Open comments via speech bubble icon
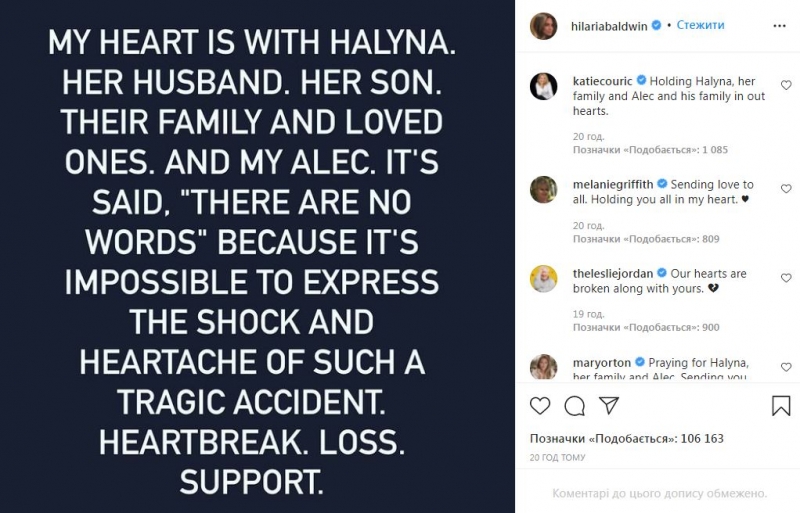The image size is (800, 513). pyautogui.click(x=574, y=405)
